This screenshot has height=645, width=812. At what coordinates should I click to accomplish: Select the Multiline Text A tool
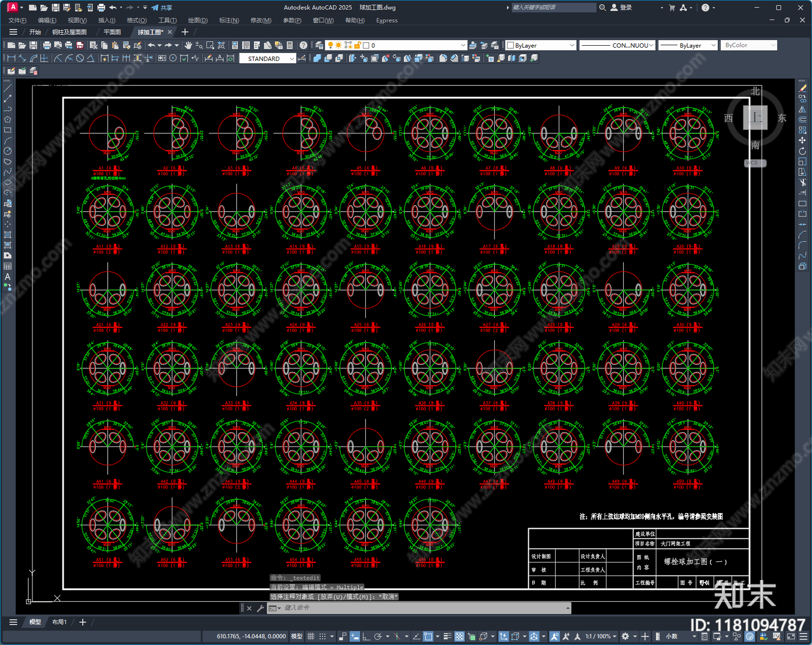tap(8, 277)
